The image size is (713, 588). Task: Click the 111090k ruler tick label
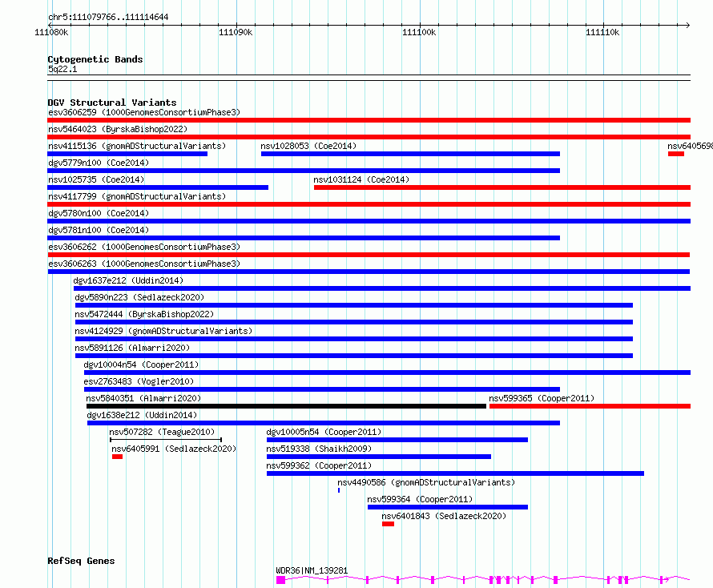[236, 32]
